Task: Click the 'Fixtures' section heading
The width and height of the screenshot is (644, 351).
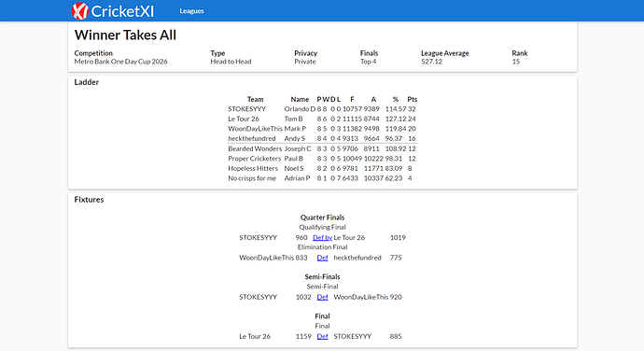Action: point(89,200)
